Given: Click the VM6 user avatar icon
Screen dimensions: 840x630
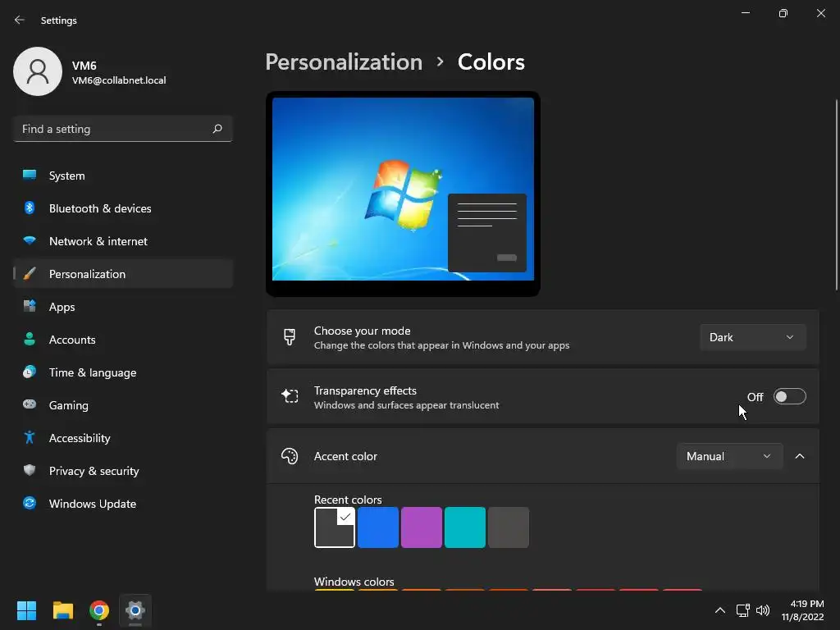Looking at the screenshot, I should 38,71.
